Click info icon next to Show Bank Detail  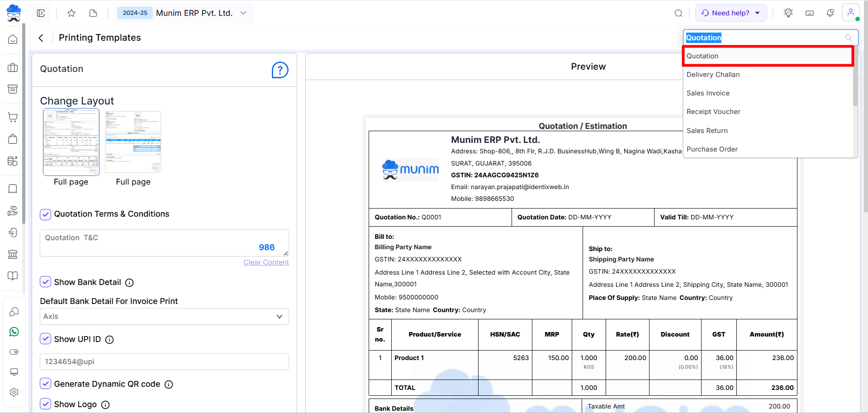(129, 283)
